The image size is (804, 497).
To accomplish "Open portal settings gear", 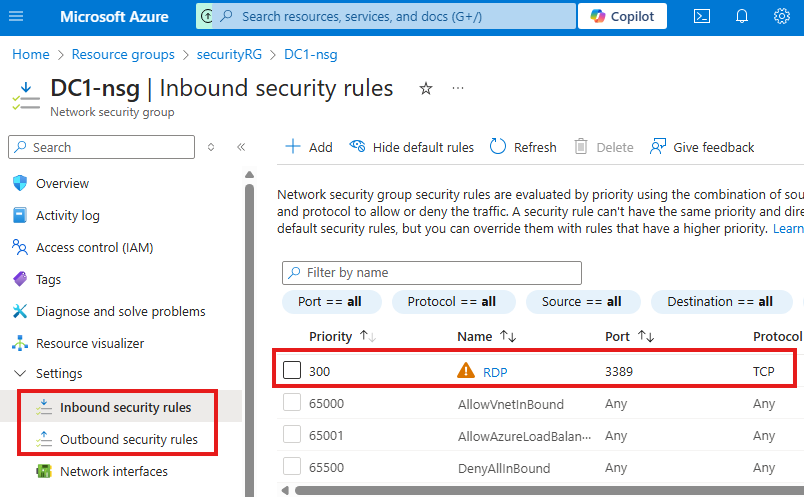I will coord(781,16).
